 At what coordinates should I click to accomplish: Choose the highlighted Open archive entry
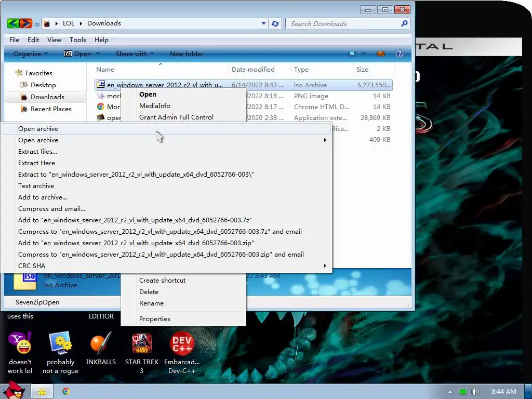pos(166,129)
